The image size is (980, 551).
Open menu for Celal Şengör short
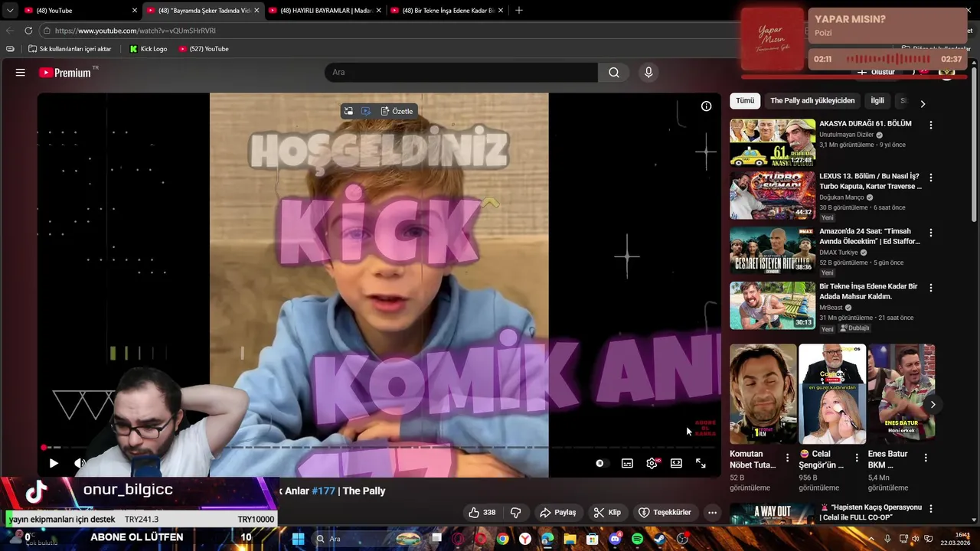click(x=857, y=458)
